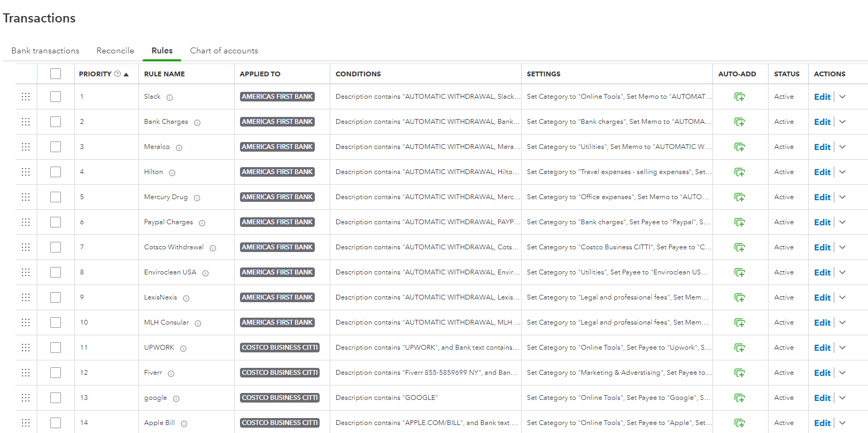Click the info icon next to Mercury Drug
Image resolution: width=868 pixels, height=433 pixels.
(197, 198)
